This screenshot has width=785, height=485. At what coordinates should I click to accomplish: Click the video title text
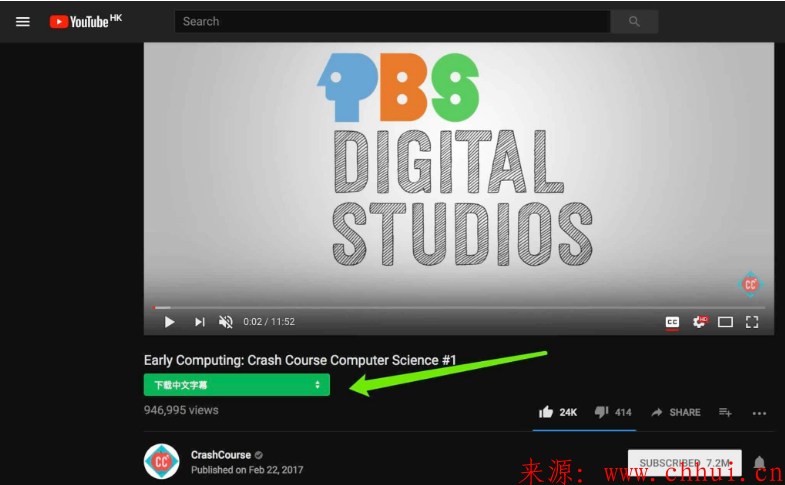coord(300,360)
